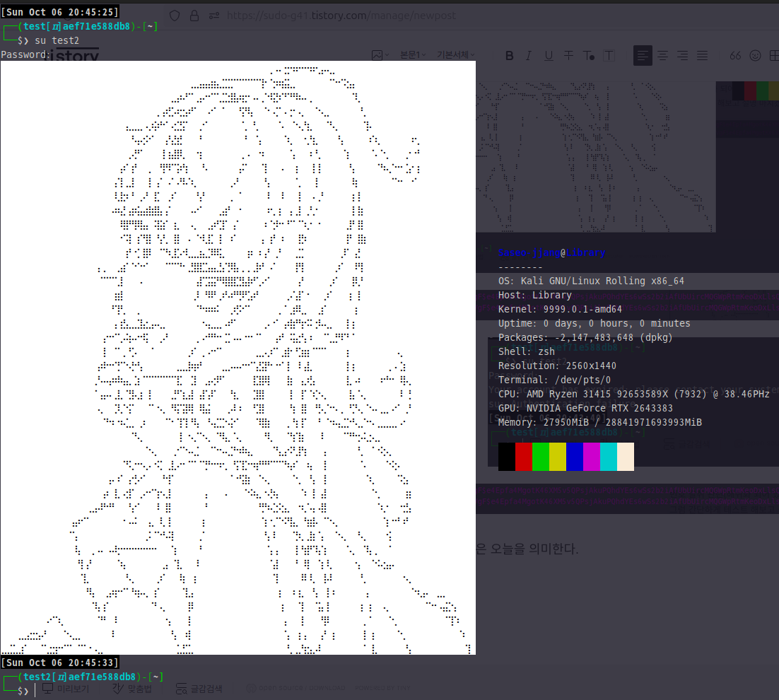Screen dimensions: 779x700
Task: Open the emoji smiley picker
Action: 755,56
